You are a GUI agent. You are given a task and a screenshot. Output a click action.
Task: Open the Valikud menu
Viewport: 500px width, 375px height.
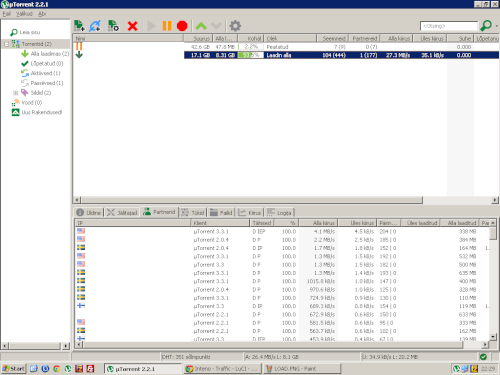(x=24, y=14)
